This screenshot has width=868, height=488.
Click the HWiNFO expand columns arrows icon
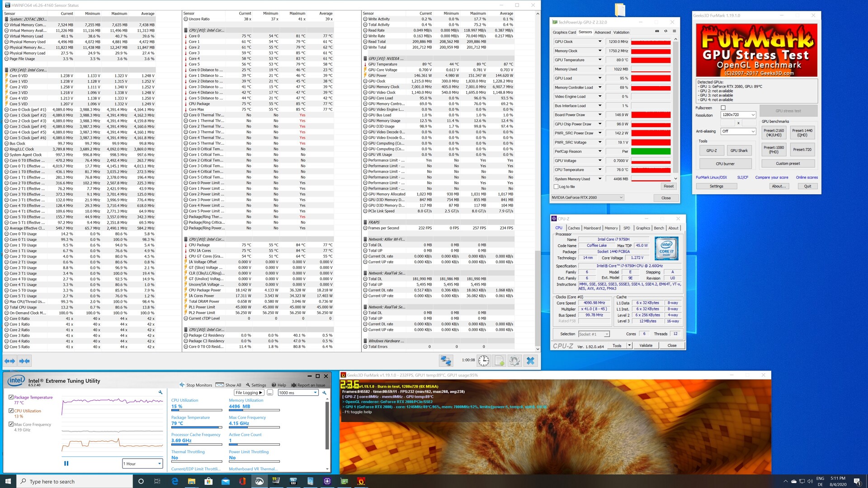9,361
